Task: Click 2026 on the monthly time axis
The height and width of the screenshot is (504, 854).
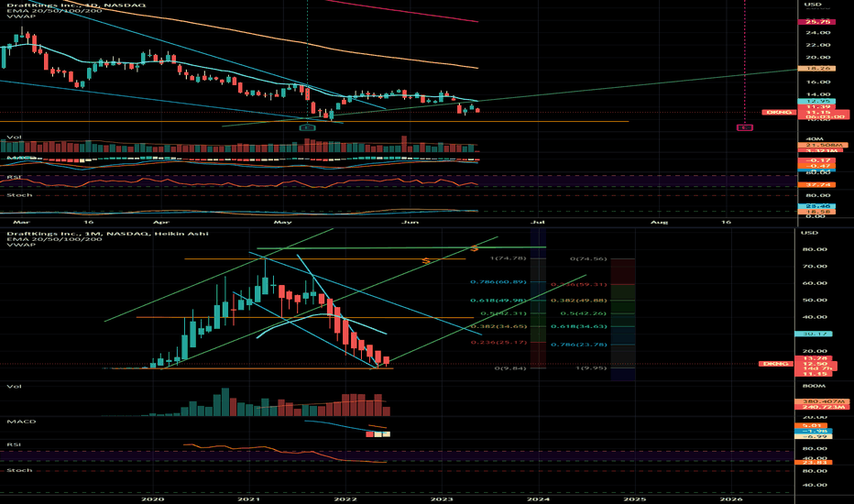Action: (x=731, y=499)
